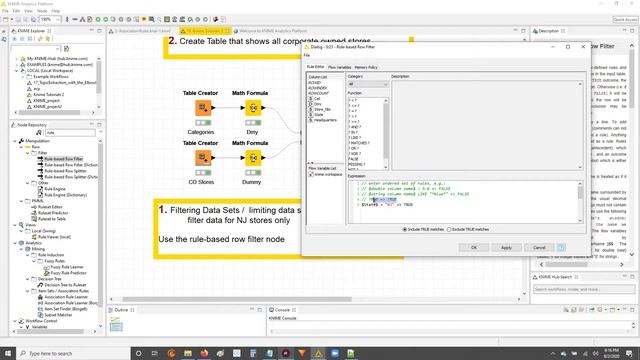
Task: Click the workflow canvas horizontal scrollbar
Action: (x=237, y=299)
